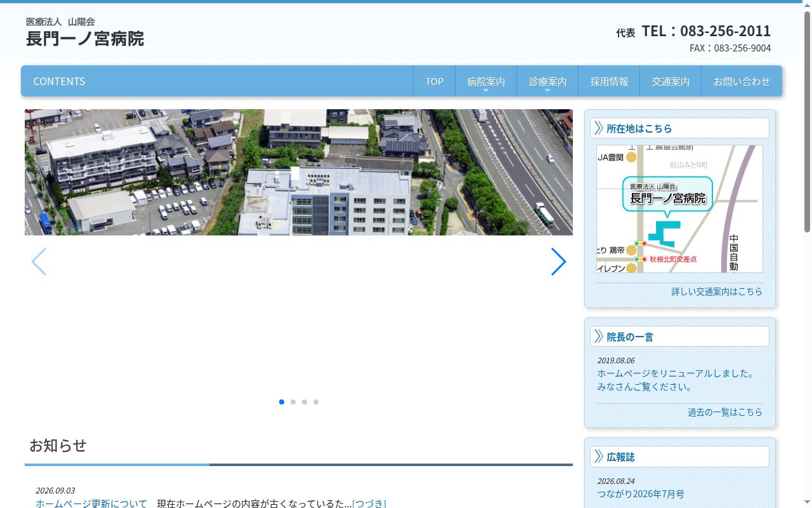Click the 院長の一言 panel heading
The height and width of the screenshot is (508, 812).
pos(679,337)
